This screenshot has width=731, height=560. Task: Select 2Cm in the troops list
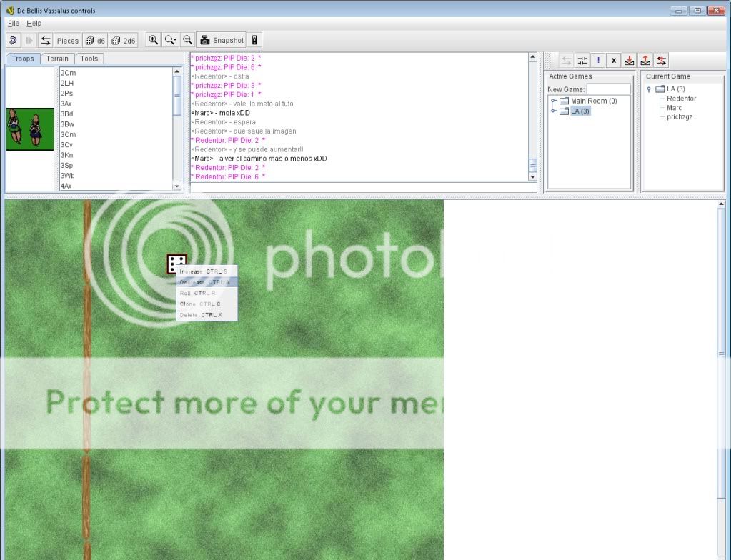pyautogui.click(x=116, y=73)
